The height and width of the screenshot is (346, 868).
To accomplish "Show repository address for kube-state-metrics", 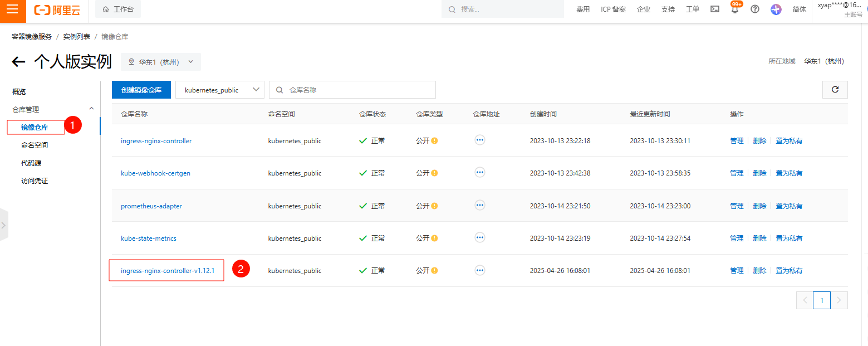I will tap(479, 238).
